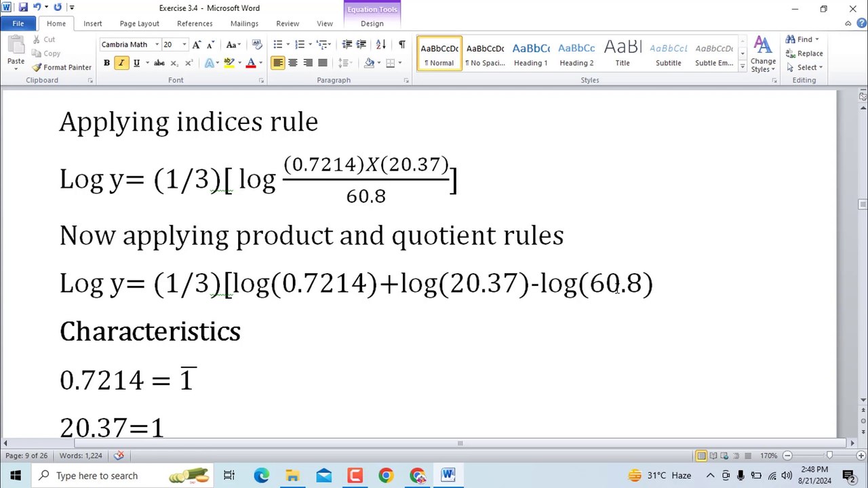Switch to the Mailings tab
Screen dimensions: 868x488
coord(244,24)
